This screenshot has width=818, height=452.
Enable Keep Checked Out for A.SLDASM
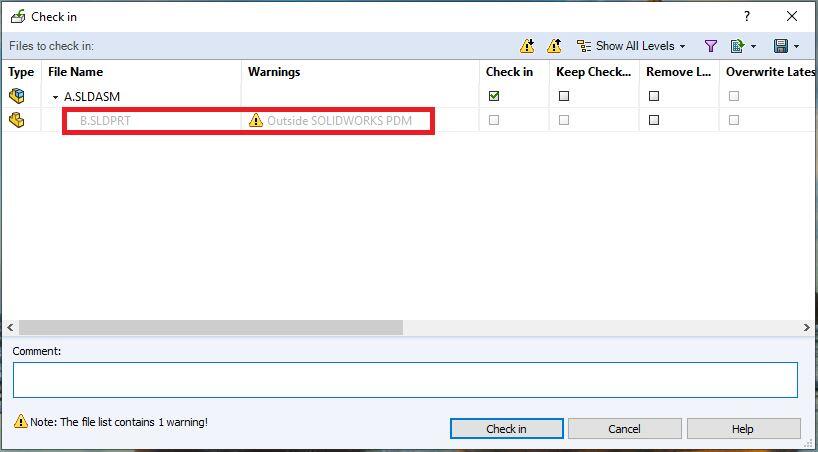pos(564,97)
